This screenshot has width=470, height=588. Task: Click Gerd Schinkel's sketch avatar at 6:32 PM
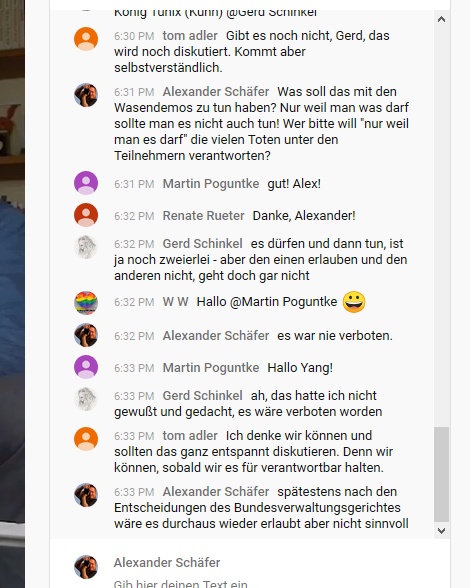coord(86,247)
